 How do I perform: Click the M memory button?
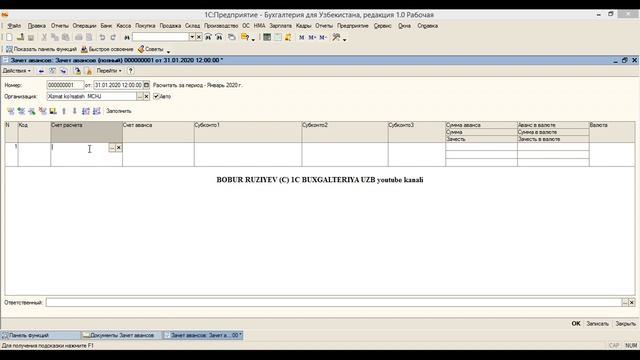point(302,37)
